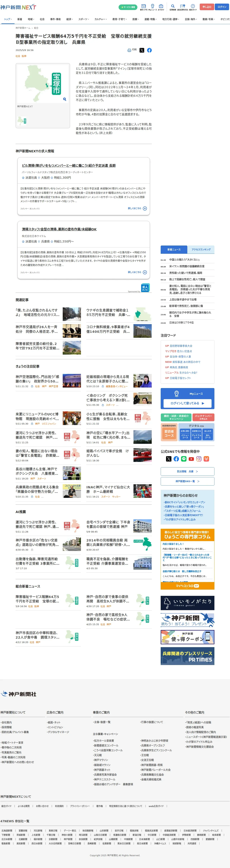Click the 神戸新聞社 footer logo
Viewport: 230px width, 868px height.
click(x=19, y=694)
